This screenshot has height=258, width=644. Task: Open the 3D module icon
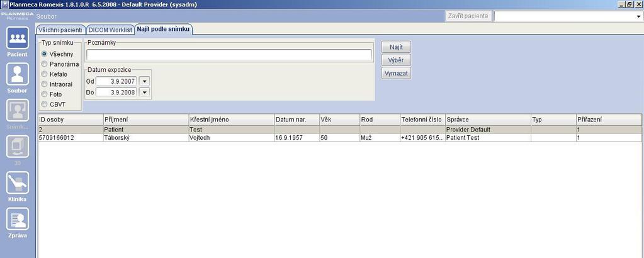(x=17, y=146)
